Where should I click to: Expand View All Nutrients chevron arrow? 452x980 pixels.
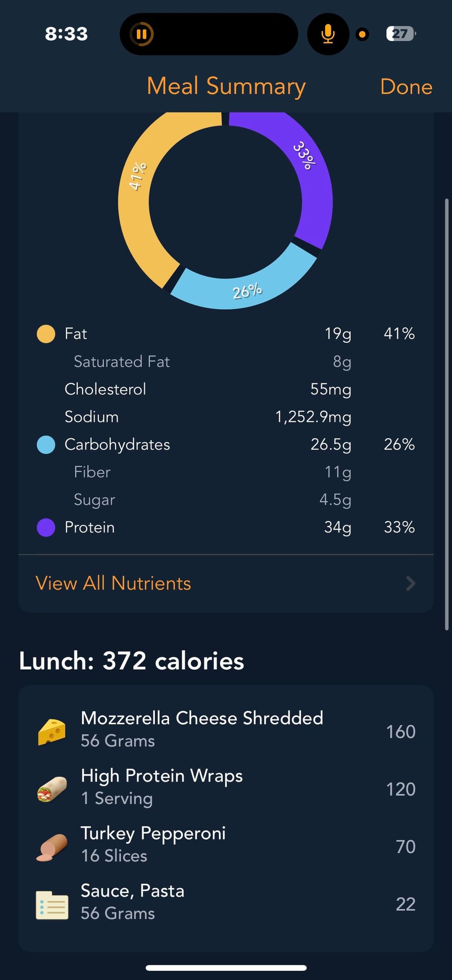pyautogui.click(x=411, y=583)
